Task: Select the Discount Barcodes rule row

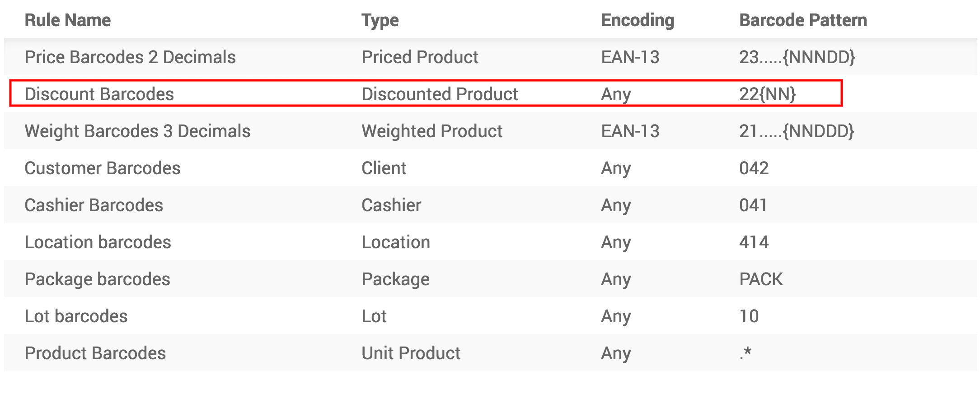Action: coord(99,94)
